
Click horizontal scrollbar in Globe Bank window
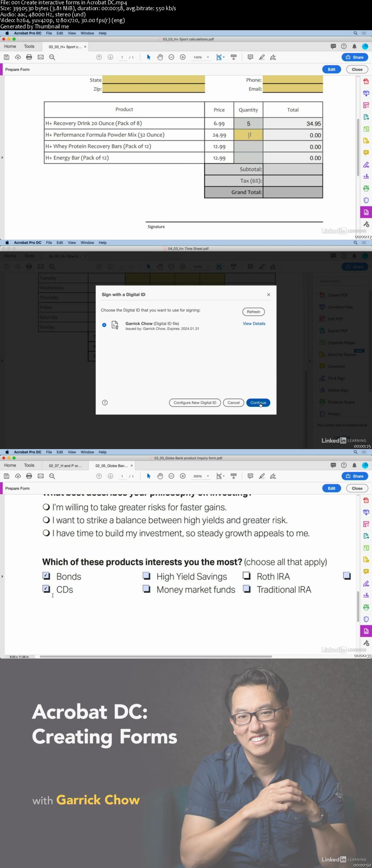tap(156, 656)
